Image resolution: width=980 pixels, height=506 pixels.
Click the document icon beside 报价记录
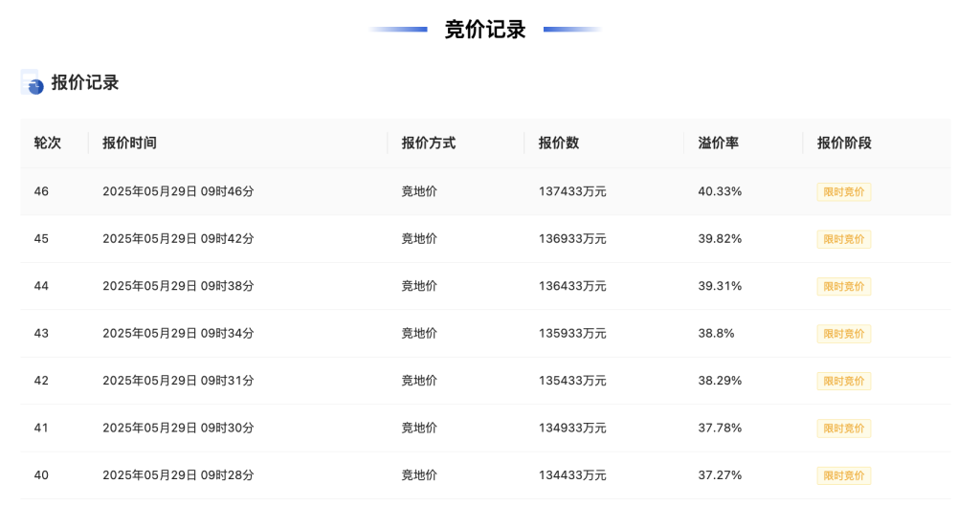(x=32, y=82)
